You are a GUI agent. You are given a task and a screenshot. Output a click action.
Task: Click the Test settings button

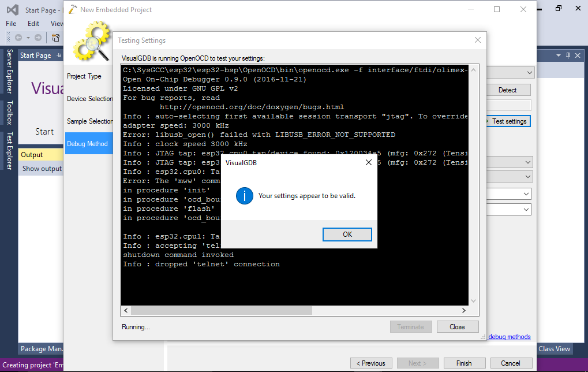[508, 121]
